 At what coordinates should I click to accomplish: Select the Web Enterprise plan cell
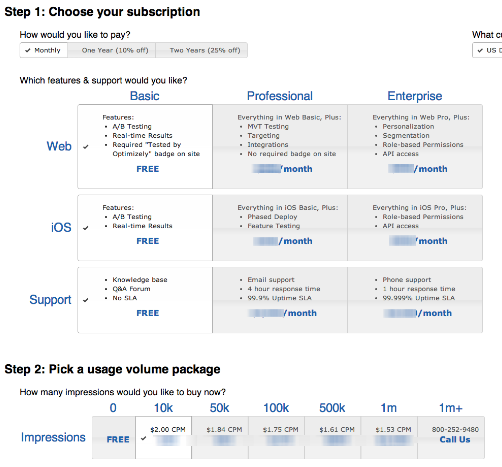pyautogui.click(x=415, y=147)
